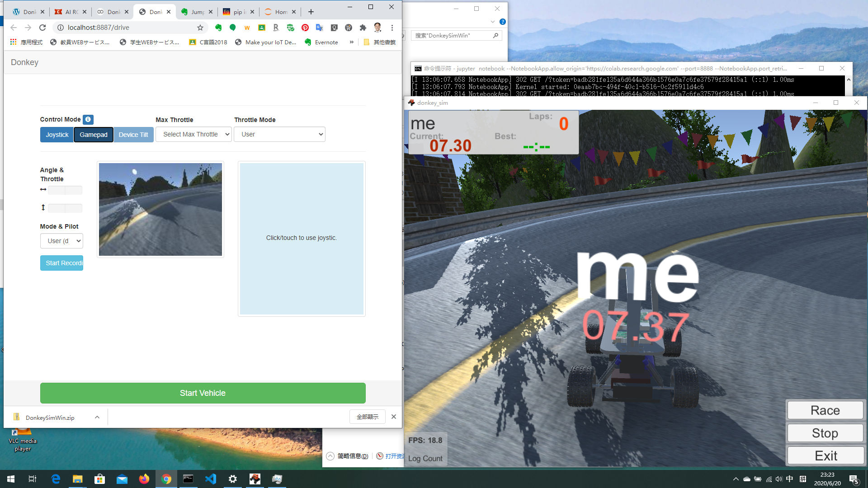This screenshot has height=488, width=868.
Task: Show more bookmarks with double chevron
Action: tap(352, 42)
